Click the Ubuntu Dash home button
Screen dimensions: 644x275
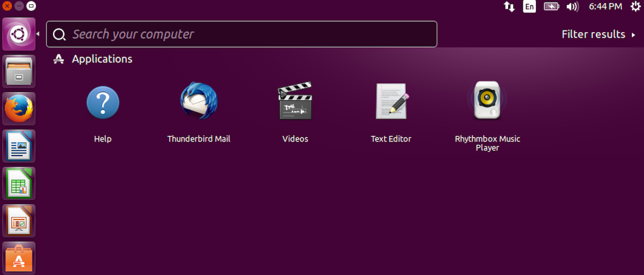[19, 34]
